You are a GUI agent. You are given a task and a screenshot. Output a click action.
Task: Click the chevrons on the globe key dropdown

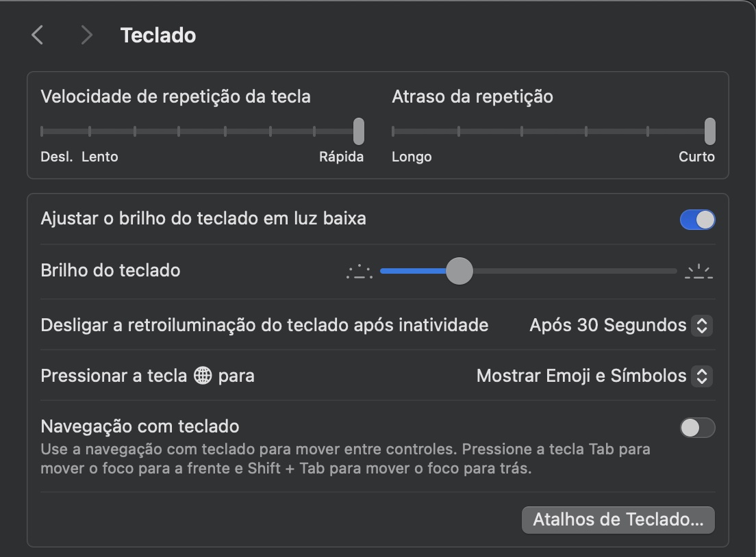(701, 376)
